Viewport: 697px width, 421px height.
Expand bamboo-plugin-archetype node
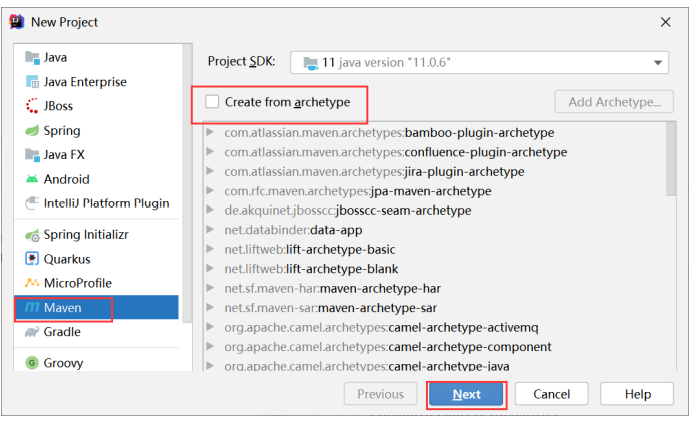point(210,132)
